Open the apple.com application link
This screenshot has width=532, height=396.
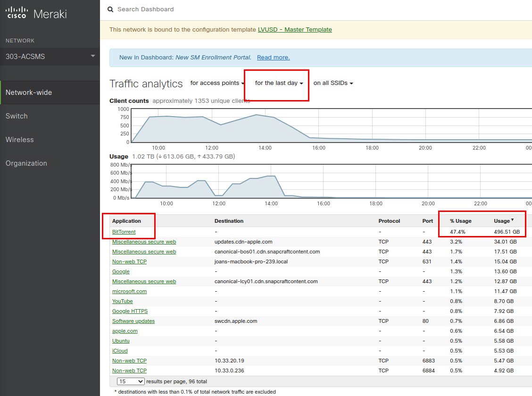125,331
